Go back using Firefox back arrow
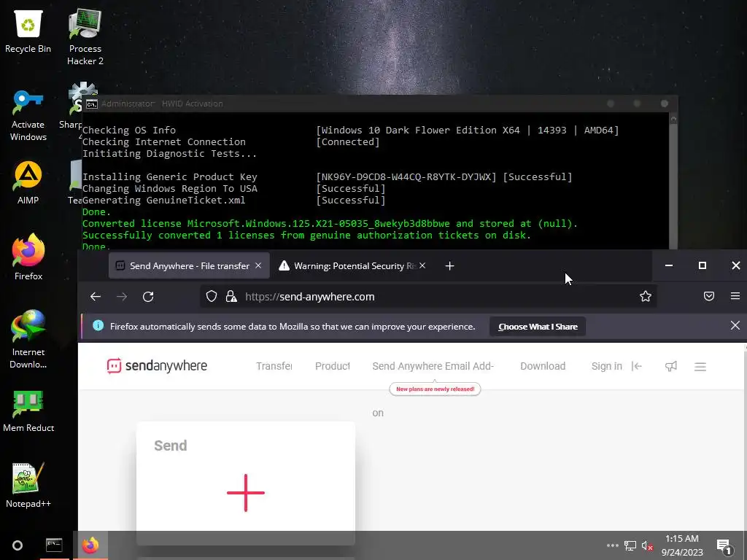This screenshot has width=747, height=560. (96, 297)
